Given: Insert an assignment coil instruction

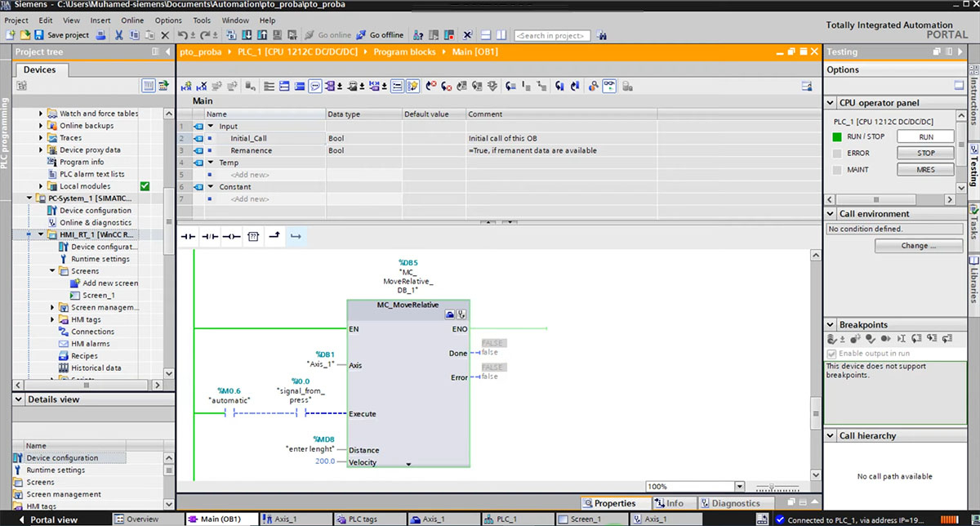Looking at the screenshot, I should point(231,236).
